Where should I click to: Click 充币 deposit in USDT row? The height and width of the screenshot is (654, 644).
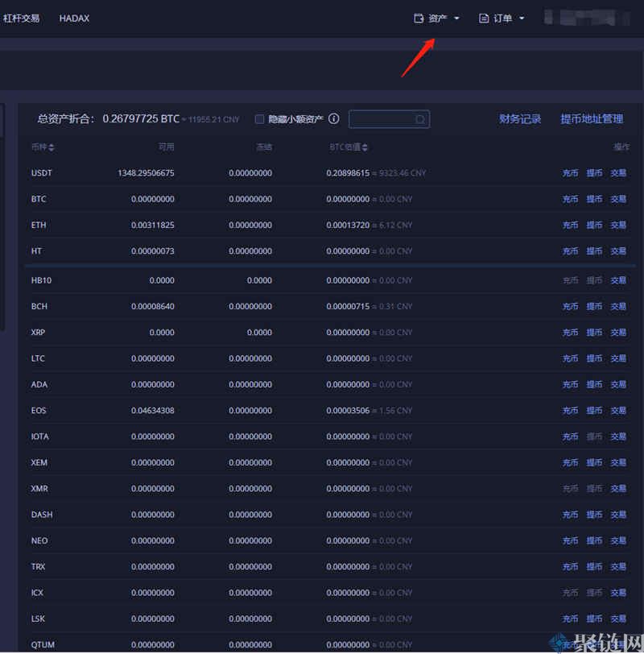[570, 173]
